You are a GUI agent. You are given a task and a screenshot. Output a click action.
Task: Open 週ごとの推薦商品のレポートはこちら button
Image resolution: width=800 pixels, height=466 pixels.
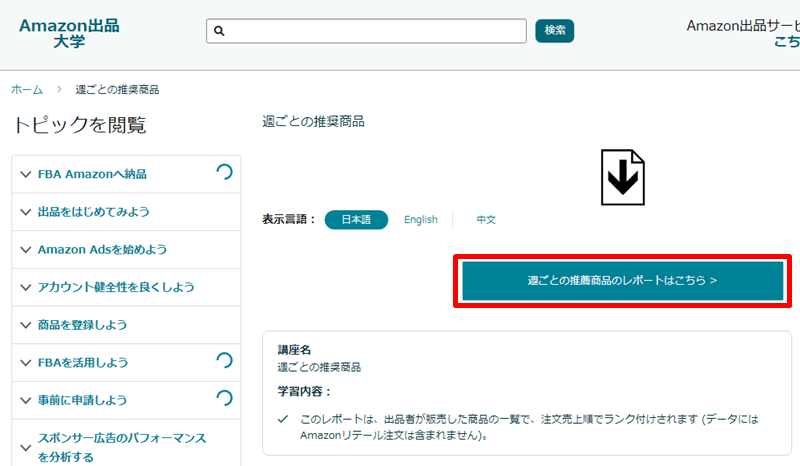(622, 281)
